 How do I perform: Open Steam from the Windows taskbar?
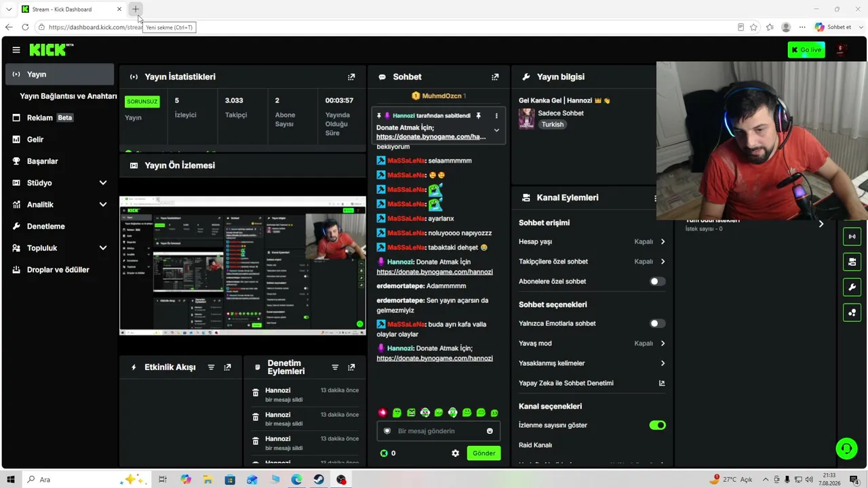(319, 480)
